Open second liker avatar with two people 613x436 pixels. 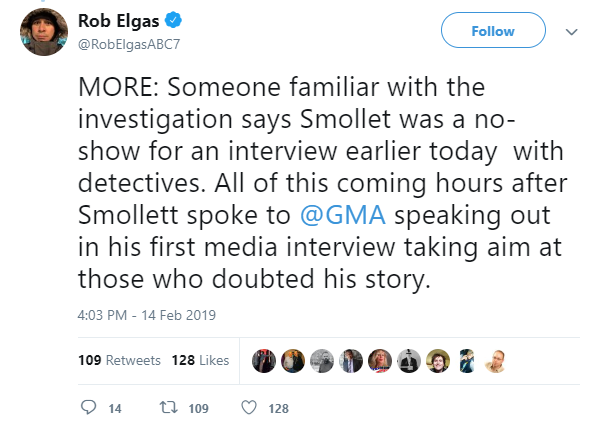pyautogui.click(x=293, y=361)
